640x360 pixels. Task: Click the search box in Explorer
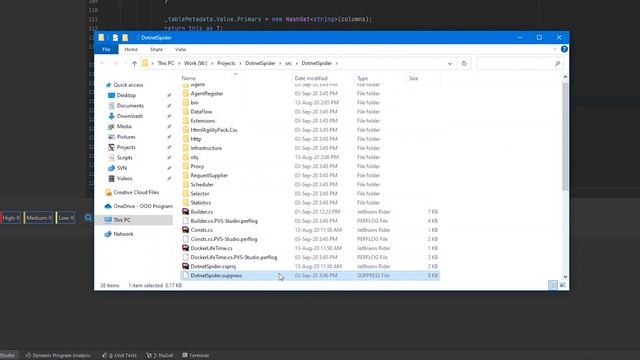[x=520, y=63]
